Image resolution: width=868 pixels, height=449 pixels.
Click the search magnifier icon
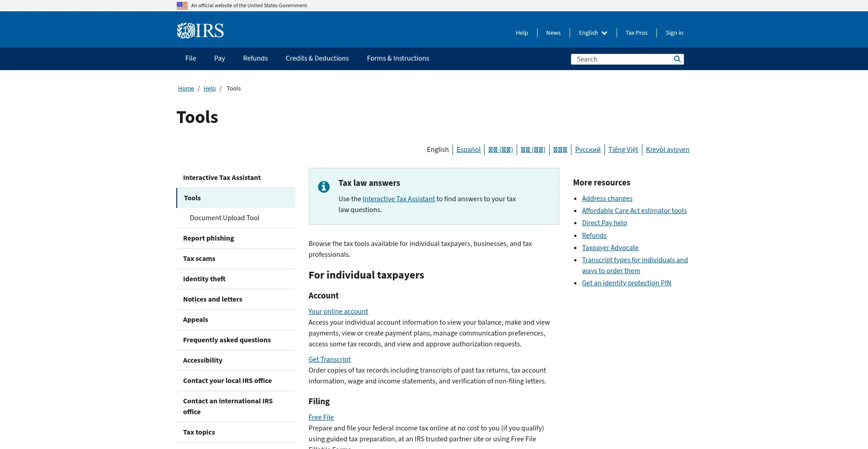coord(677,59)
